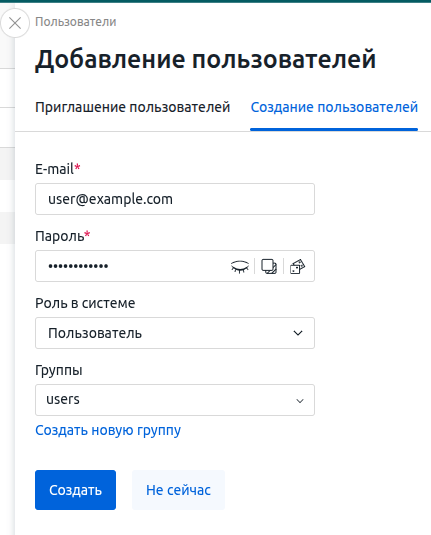Image resolution: width=431 pixels, height=535 pixels.
Task: Click the Не сейчас button
Action: pos(178,490)
